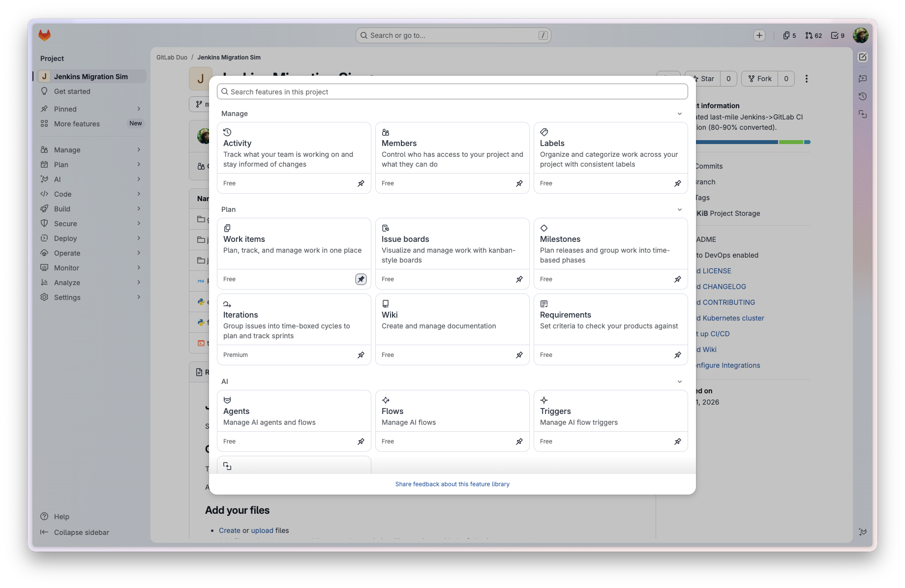Open Operate sidebar menu
The width and height of the screenshot is (905, 588).
[91, 253]
